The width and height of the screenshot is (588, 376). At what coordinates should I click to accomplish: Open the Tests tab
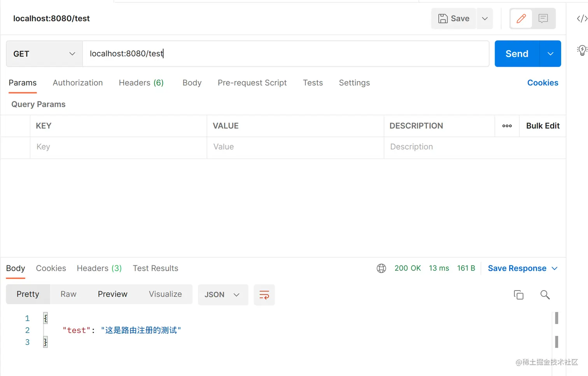(313, 83)
